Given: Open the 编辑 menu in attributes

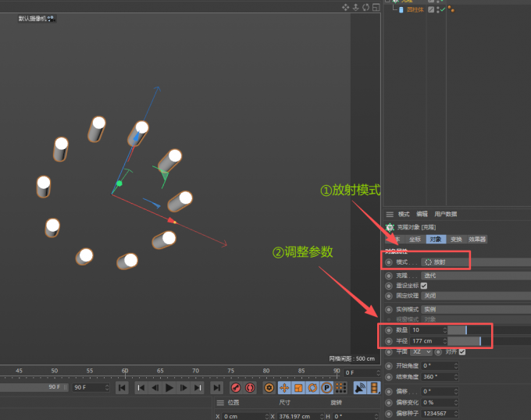Looking at the screenshot, I should click(x=422, y=214).
